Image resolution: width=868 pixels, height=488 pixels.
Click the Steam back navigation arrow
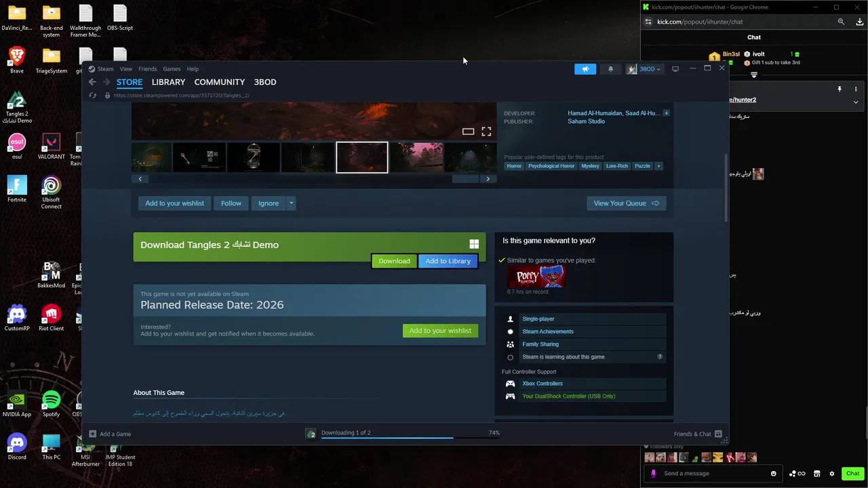click(92, 82)
